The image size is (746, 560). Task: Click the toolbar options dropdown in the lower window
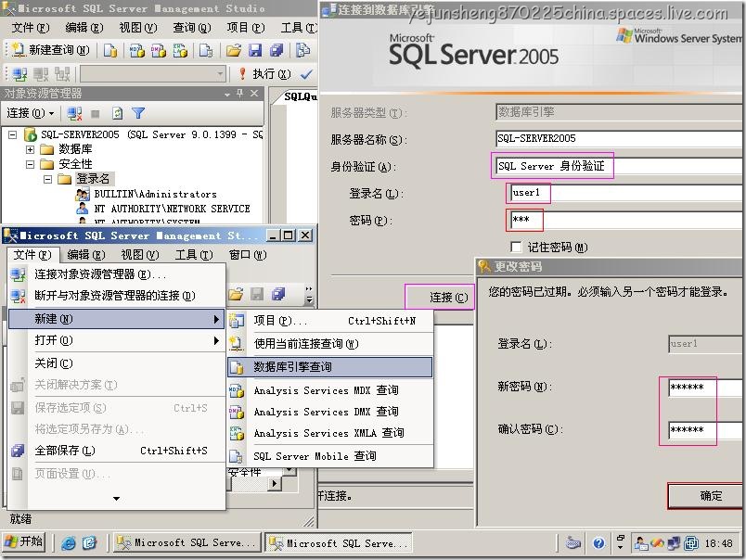pos(309,295)
